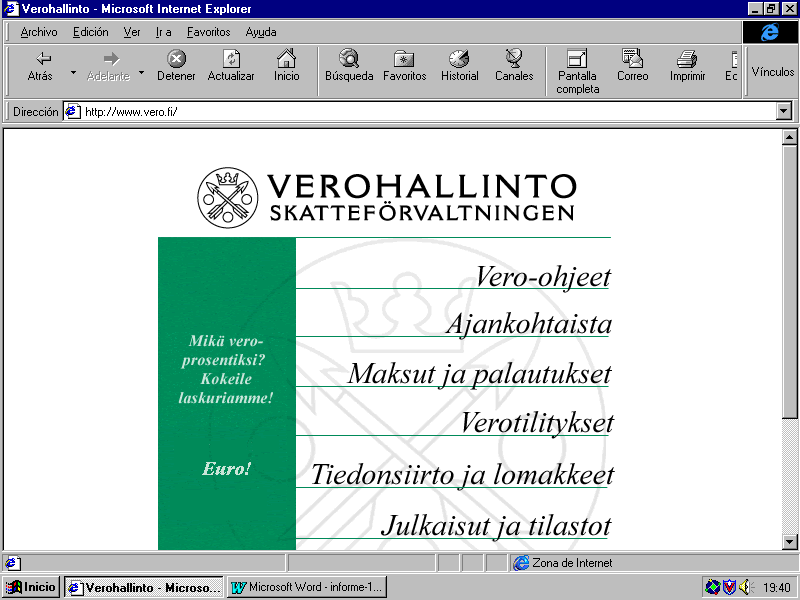Open the Ajankohtaista link
Viewport: 800px width, 600px height.
pyautogui.click(x=529, y=324)
